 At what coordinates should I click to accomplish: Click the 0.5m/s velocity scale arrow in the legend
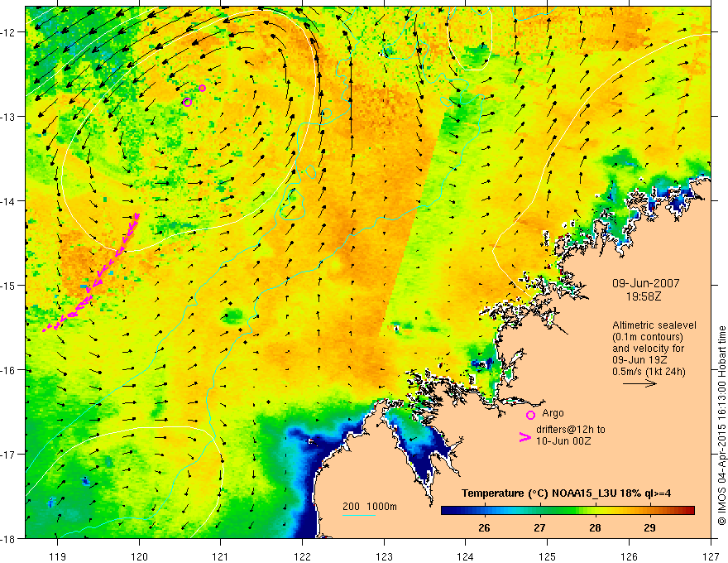[x=639, y=383]
